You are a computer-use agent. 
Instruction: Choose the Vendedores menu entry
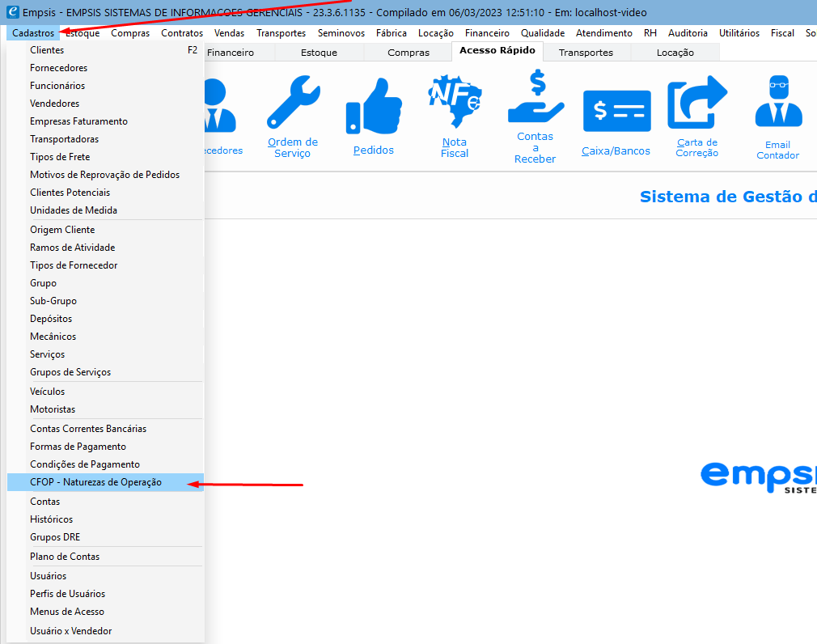coord(104,104)
